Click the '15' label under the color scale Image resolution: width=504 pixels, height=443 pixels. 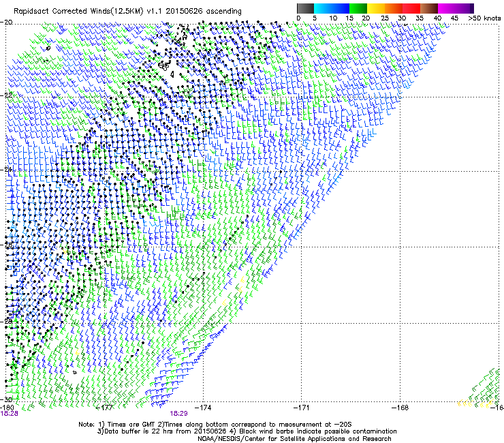349,18
